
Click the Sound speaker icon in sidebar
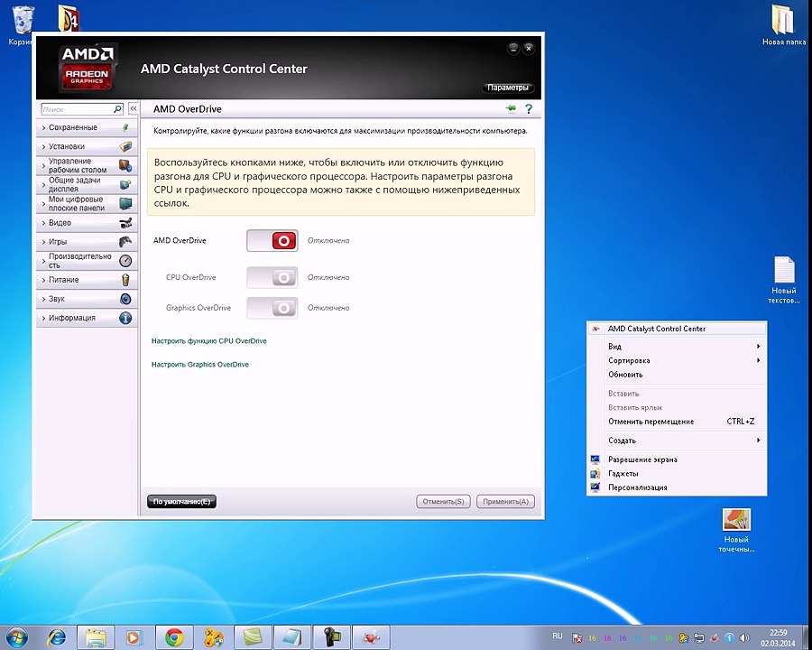(x=125, y=299)
